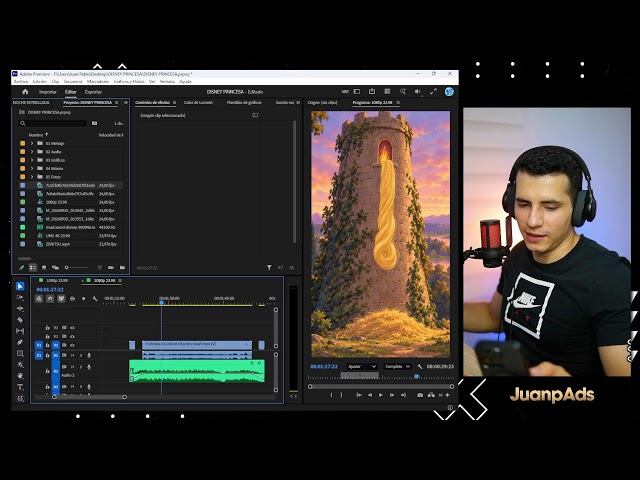Click the Exportar workspace button
Image resolution: width=640 pixels, height=480 pixels.
tap(93, 92)
